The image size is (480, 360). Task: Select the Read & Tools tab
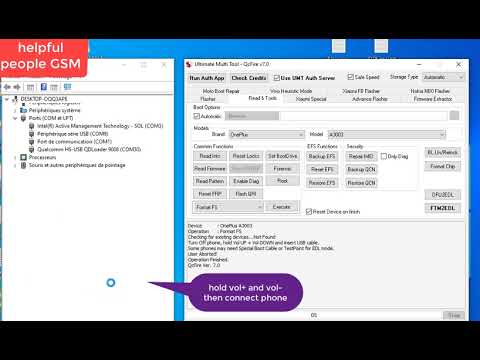pyautogui.click(x=263, y=98)
